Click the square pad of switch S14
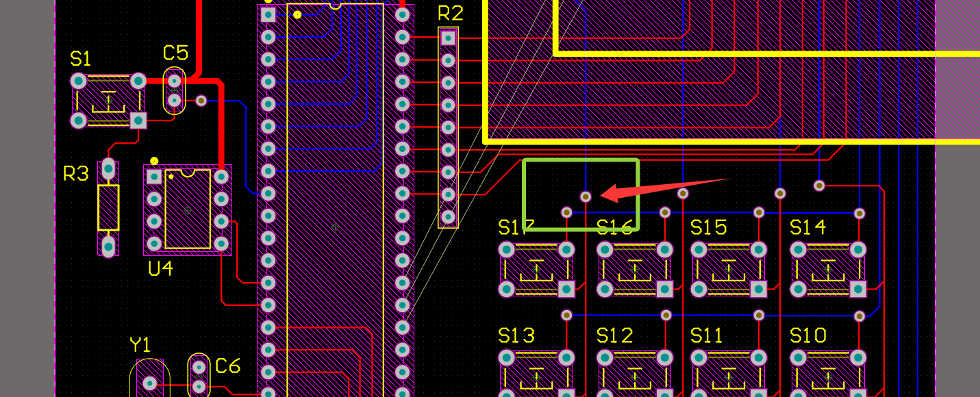This screenshot has width=980, height=397. (859, 289)
